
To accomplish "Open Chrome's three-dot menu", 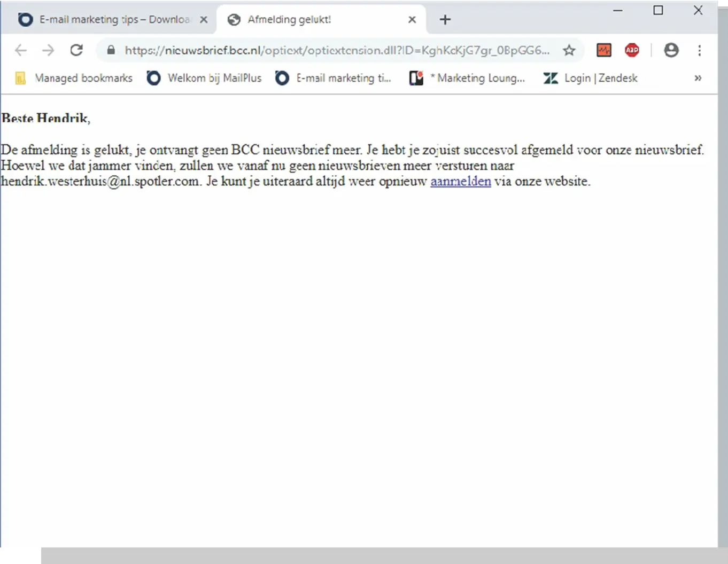I will point(699,50).
